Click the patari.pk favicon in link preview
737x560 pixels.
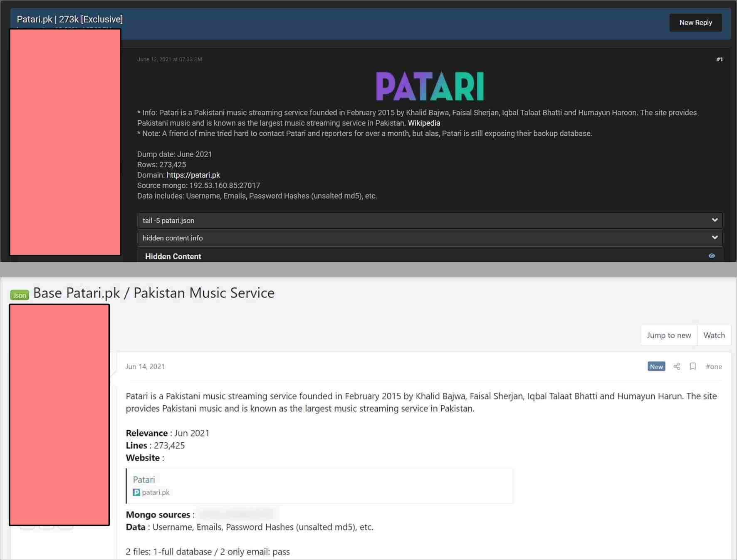136,493
